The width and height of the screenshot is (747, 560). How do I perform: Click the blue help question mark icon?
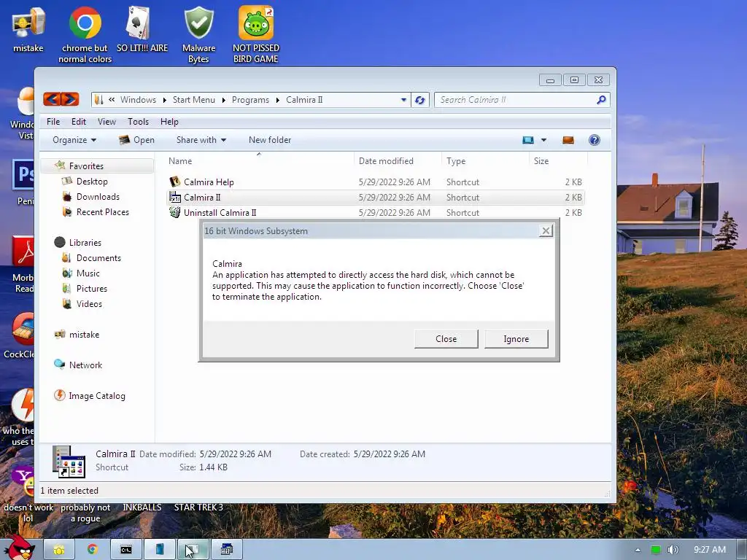coord(594,140)
